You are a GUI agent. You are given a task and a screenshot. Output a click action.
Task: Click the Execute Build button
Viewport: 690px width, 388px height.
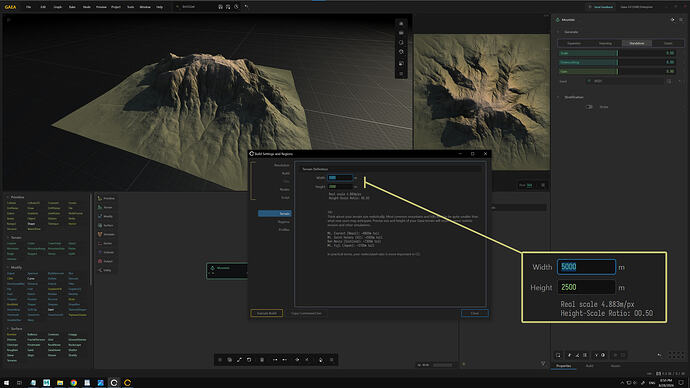pyautogui.click(x=267, y=313)
